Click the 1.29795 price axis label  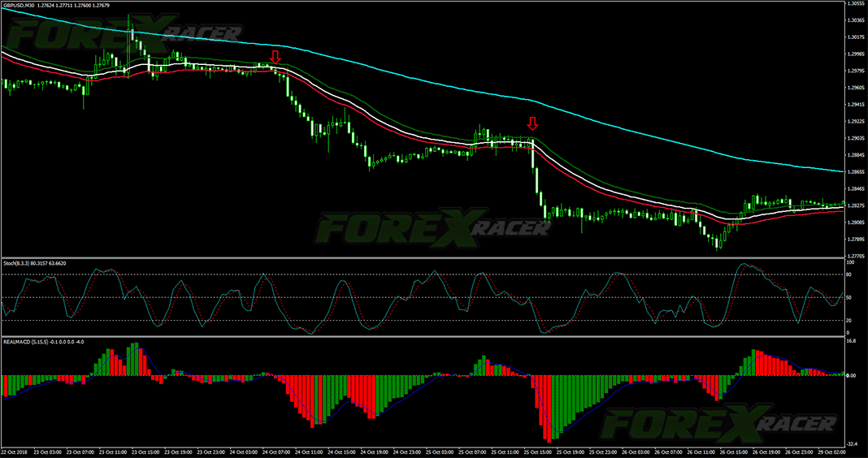856,71
